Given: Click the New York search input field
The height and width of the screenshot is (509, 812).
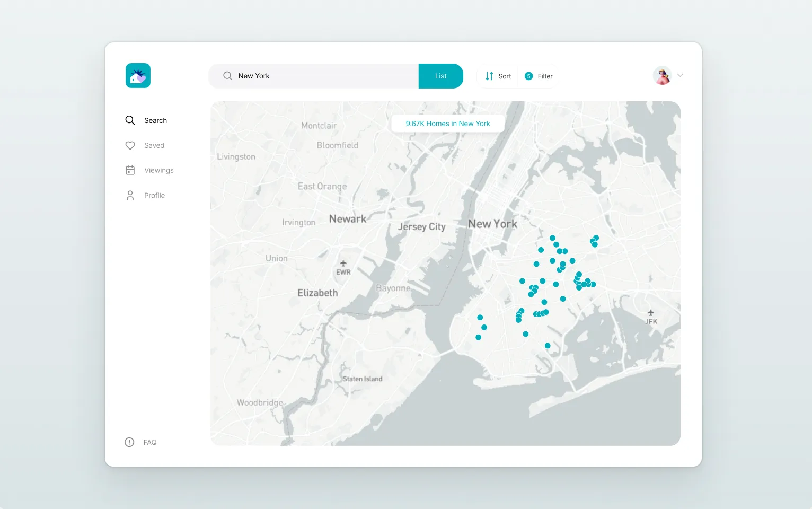Looking at the screenshot, I should click(314, 76).
